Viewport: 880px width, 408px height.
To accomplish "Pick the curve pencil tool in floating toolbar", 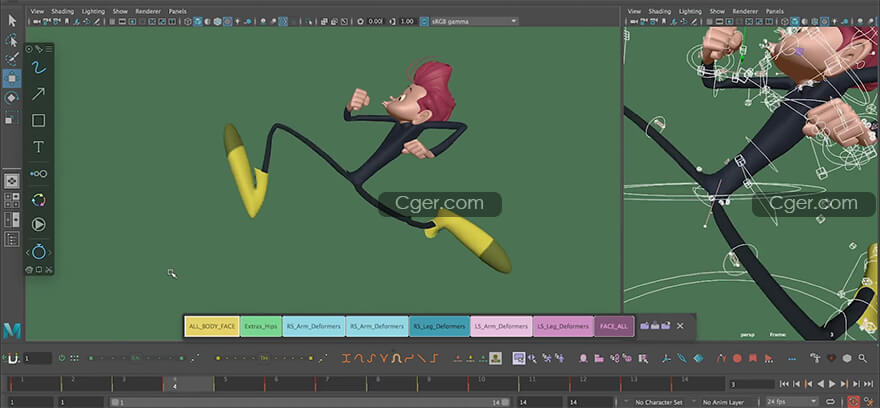I will pos(38,68).
